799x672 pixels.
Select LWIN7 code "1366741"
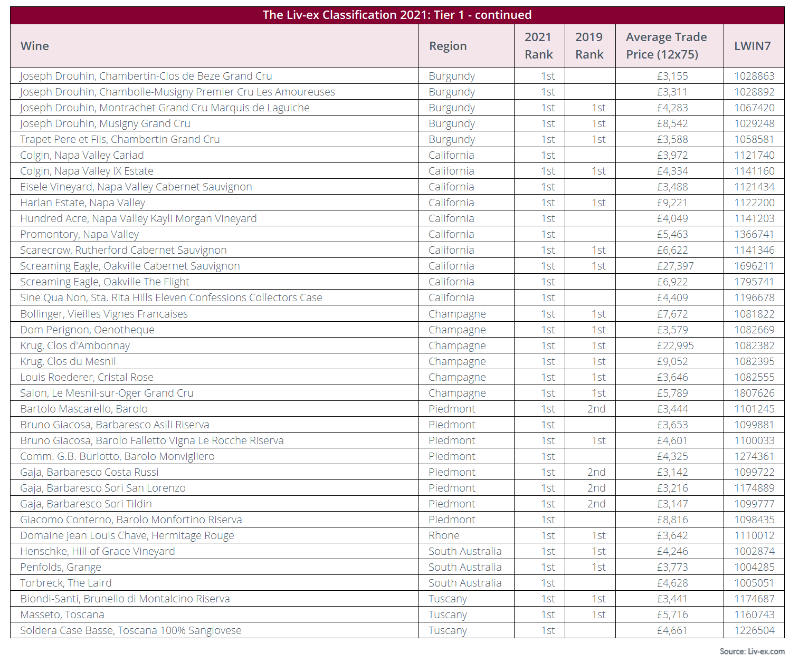click(754, 234)
